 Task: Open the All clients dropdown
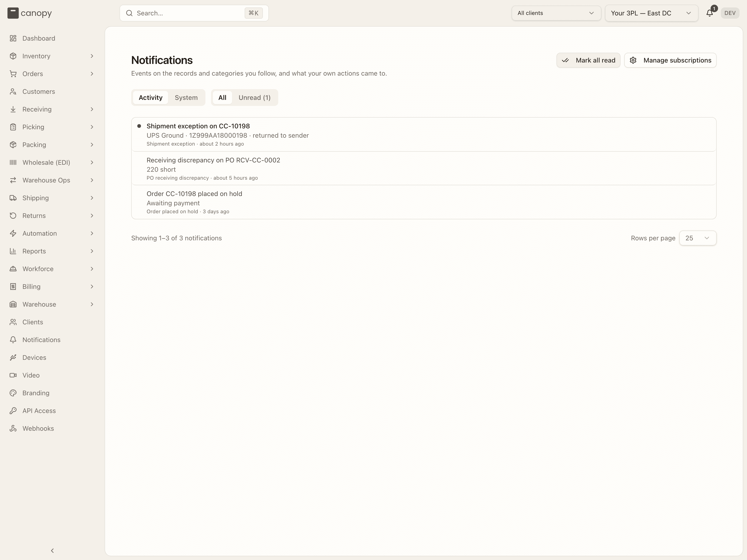click(x=556, y=13)
